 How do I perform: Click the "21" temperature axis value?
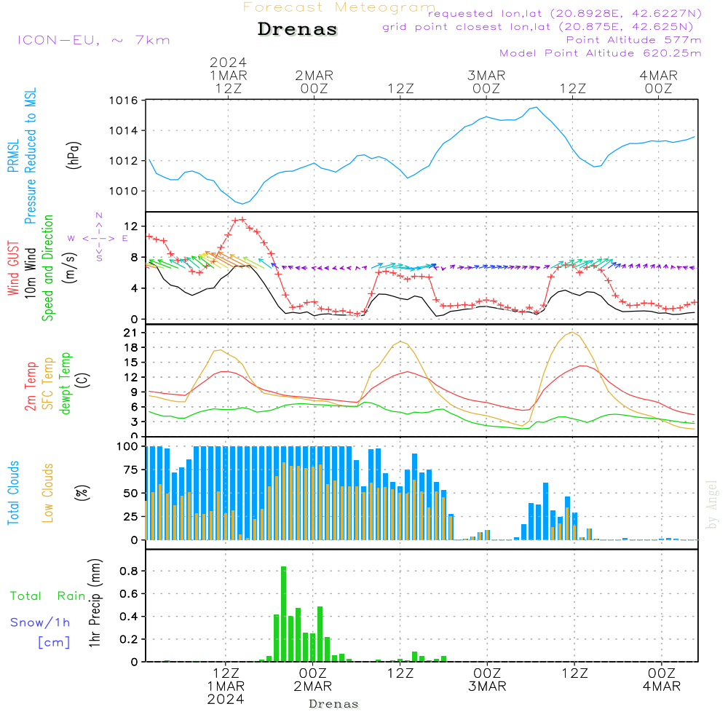[x=130, y=333]
